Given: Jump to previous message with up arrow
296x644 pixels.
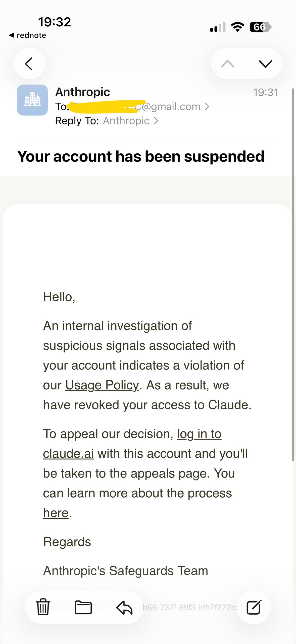Looking at the screenshot, I should pyautogui.click(x=228, y=64).
